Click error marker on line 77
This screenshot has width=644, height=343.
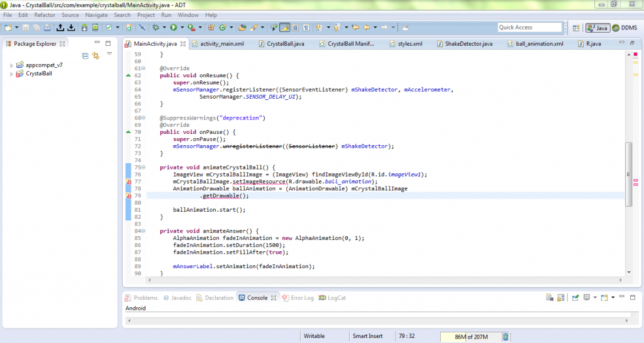tap(128, 182)
